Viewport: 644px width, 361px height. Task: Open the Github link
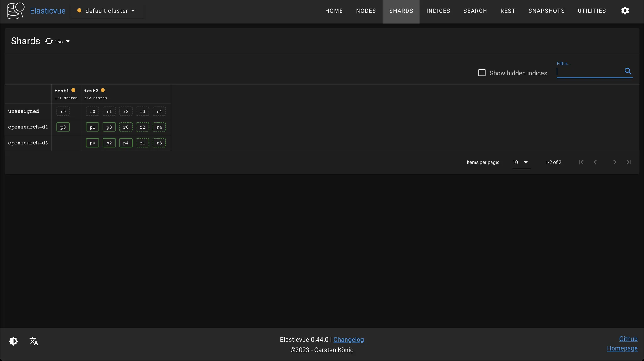point(628,339)
